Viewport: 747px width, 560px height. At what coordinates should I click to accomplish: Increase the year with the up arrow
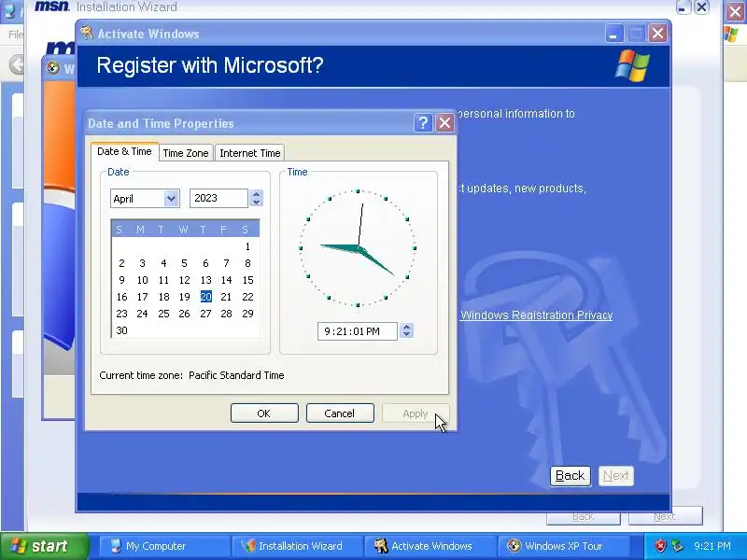pyautogui.click(x=256, y=194)
